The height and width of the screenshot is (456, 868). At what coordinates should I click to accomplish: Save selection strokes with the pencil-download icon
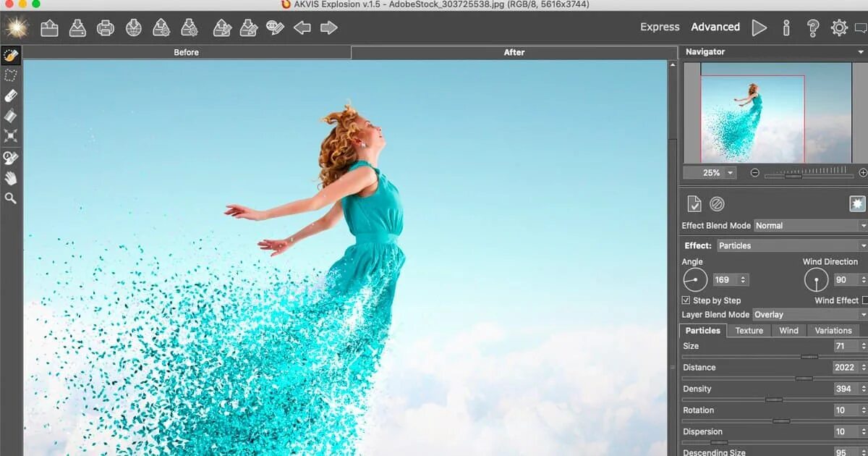(248, 28)
